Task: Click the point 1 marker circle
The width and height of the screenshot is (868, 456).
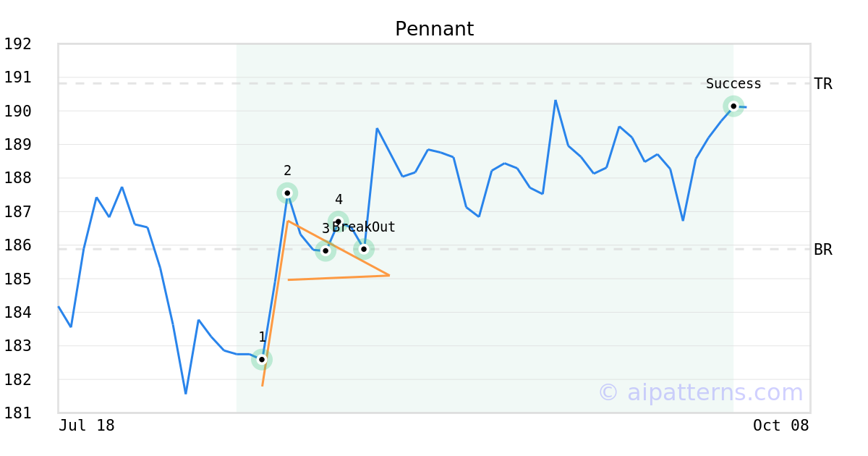Action: coord(262,359)
